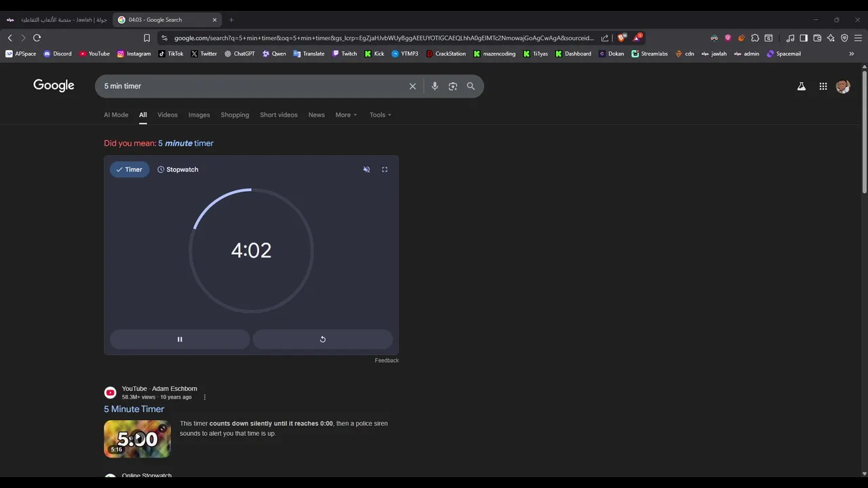The height and width of the screenshot is (488, 868).
Task: Unmute the timer sound icon
Action: tap(366, 169)
